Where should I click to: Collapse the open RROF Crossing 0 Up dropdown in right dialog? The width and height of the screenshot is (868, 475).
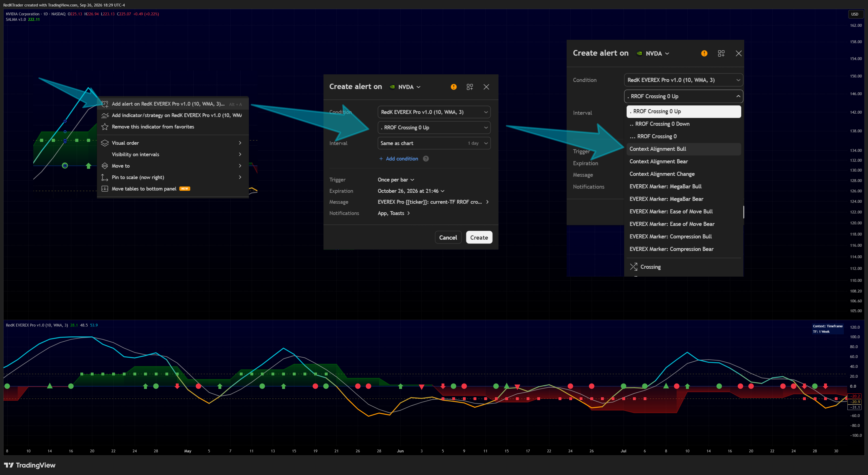point(683,96)
